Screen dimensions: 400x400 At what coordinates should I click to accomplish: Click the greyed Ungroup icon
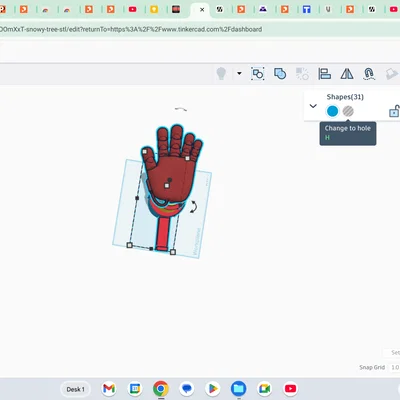point(302,74)
